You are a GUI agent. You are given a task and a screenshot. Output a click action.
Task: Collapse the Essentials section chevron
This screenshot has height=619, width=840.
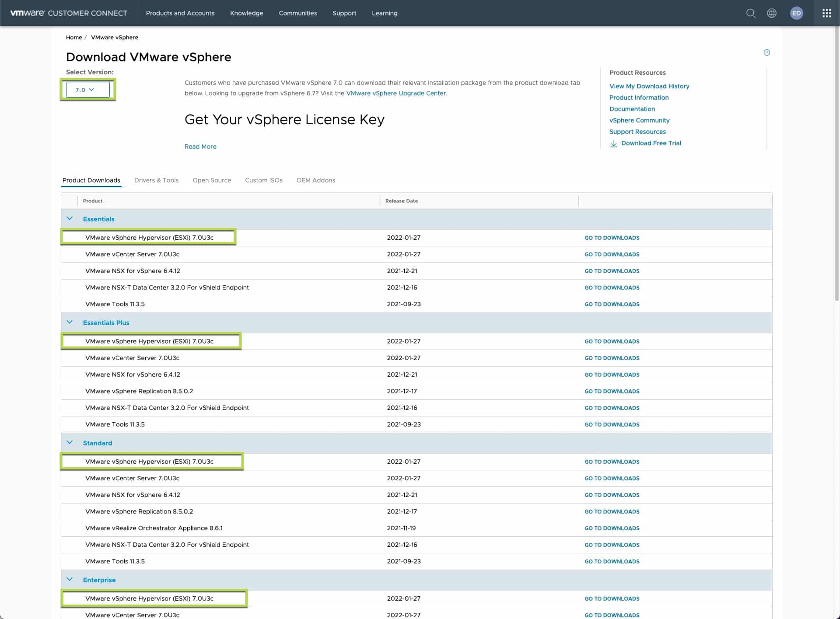(x=70, y=218)
